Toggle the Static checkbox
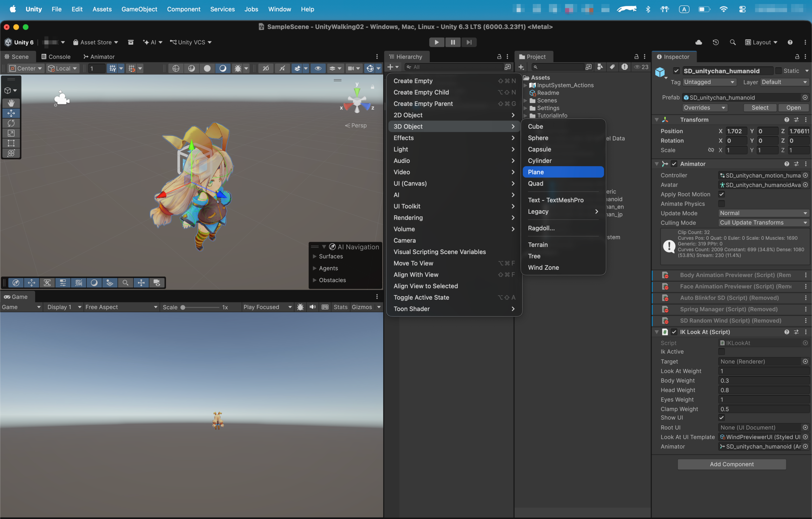Viewport: 812px width, 519px height. click(778, 71)
